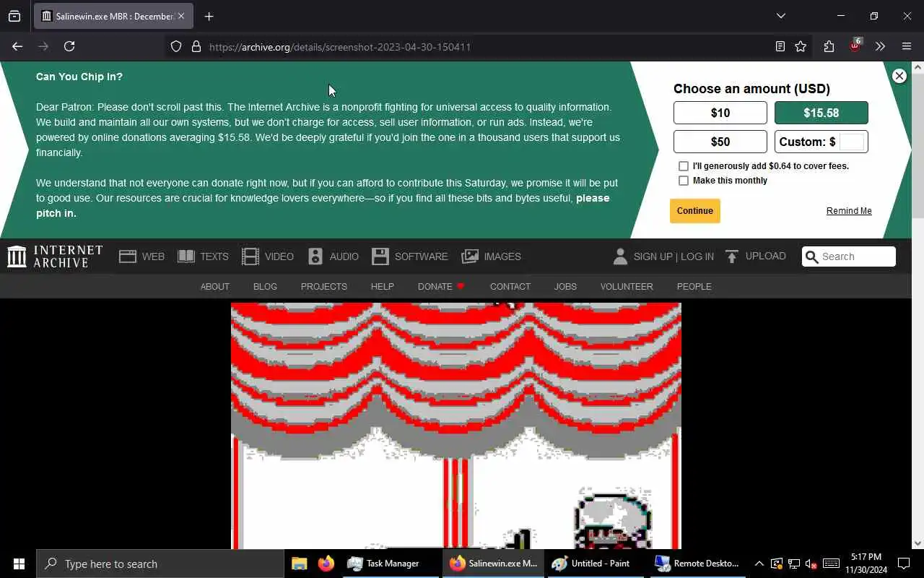Switch to Task Manager window
924x578 pixels.
pos(391,564)
